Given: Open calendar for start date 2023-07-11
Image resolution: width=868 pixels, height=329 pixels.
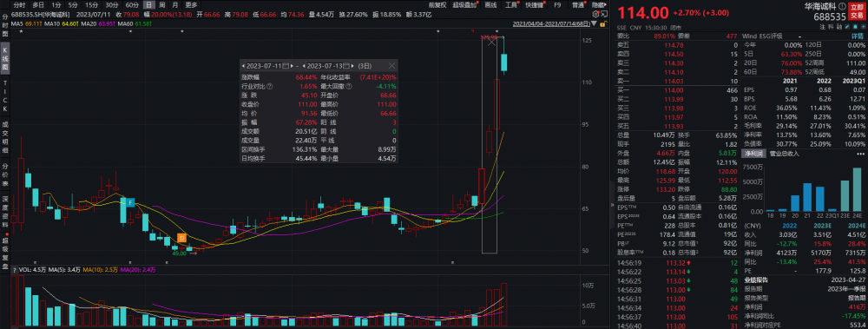Looking at the screenshot, I should (x=285, y=66).
